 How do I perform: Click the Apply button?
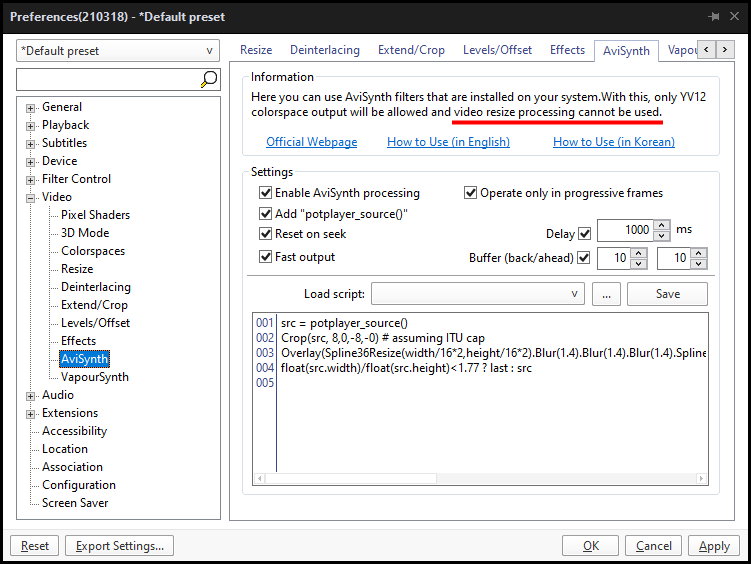[714, 546]
